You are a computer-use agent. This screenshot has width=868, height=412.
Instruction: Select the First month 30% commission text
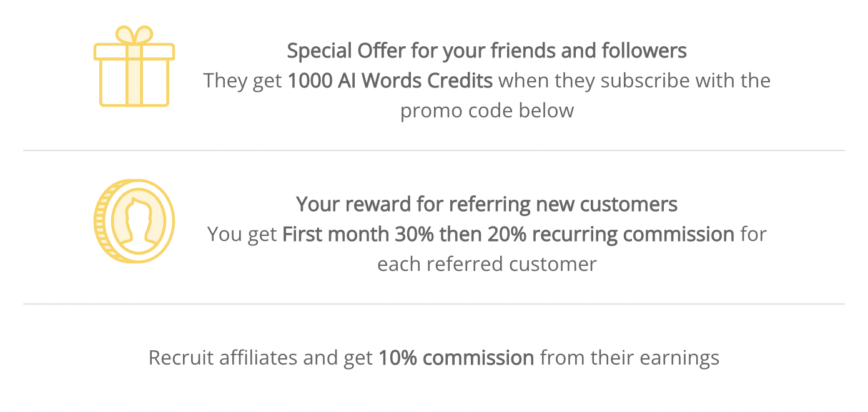(x=508, y=234)
